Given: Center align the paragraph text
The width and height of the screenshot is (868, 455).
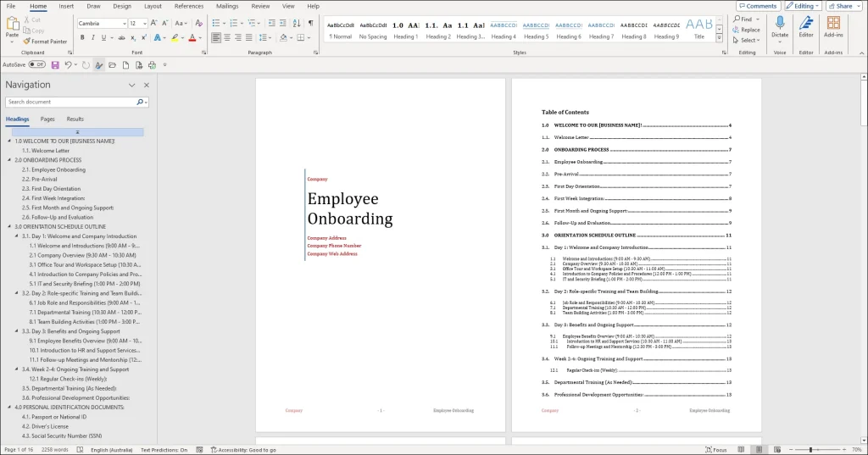Looking at the screenshot, I should [227, 38].
